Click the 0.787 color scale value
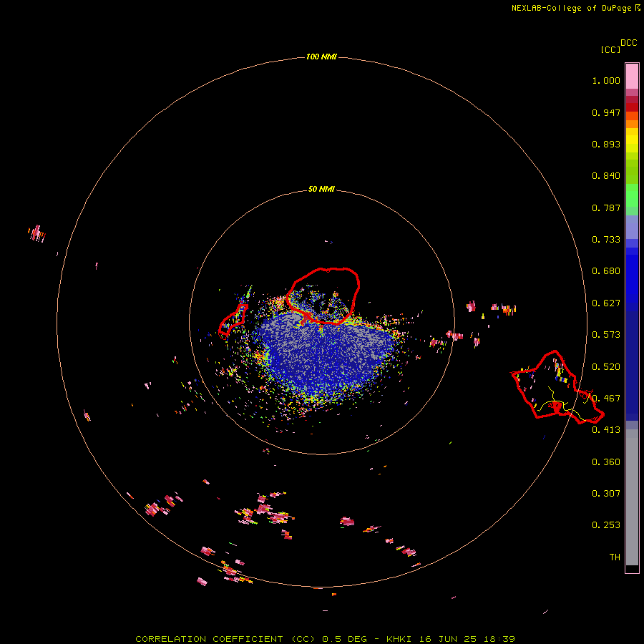The image size is (644, 644). coord(606,208)
